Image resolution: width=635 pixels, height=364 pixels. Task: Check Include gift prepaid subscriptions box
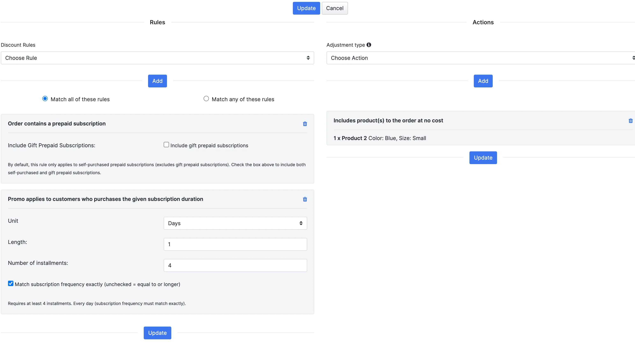[166, 145]
